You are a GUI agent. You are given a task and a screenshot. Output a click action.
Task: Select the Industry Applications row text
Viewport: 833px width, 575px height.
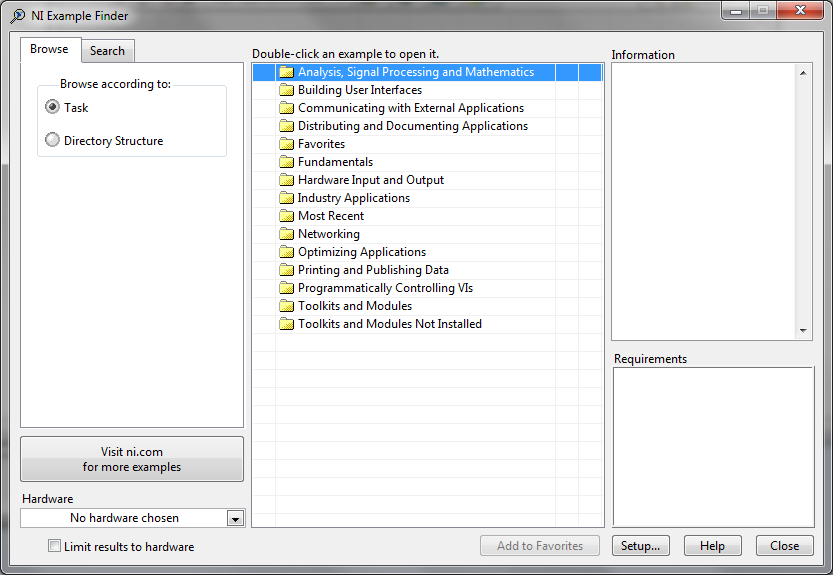[354, 198]
